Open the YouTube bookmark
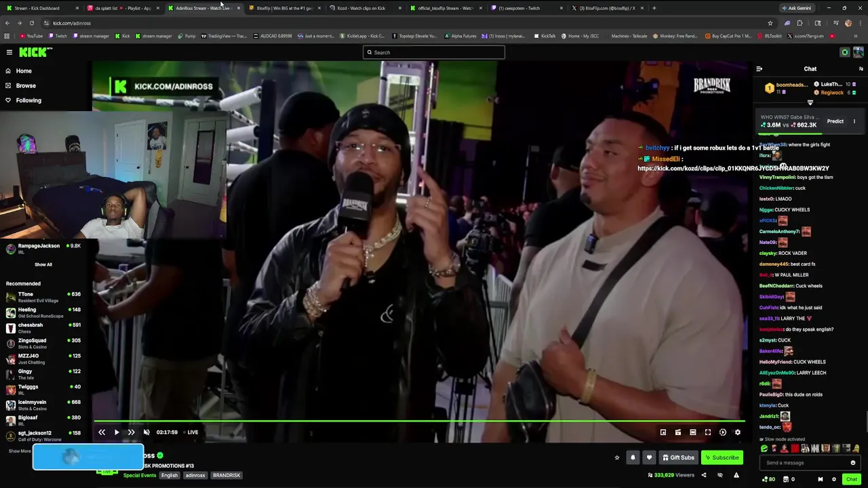Viewport: 868px width, 488px height. click(x=31, y=36)
